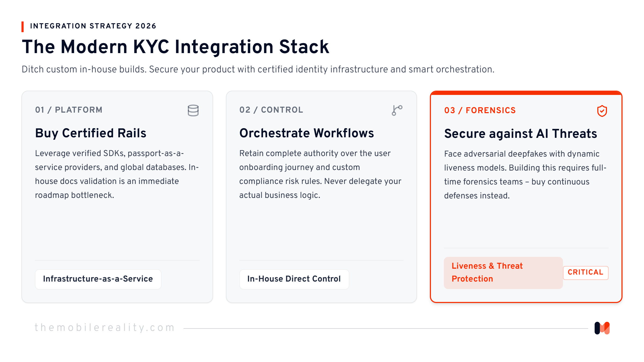Viewport: 644px width, 362px height.
Task: Click the In-House Direct Control tag
Action: (294, 279)
